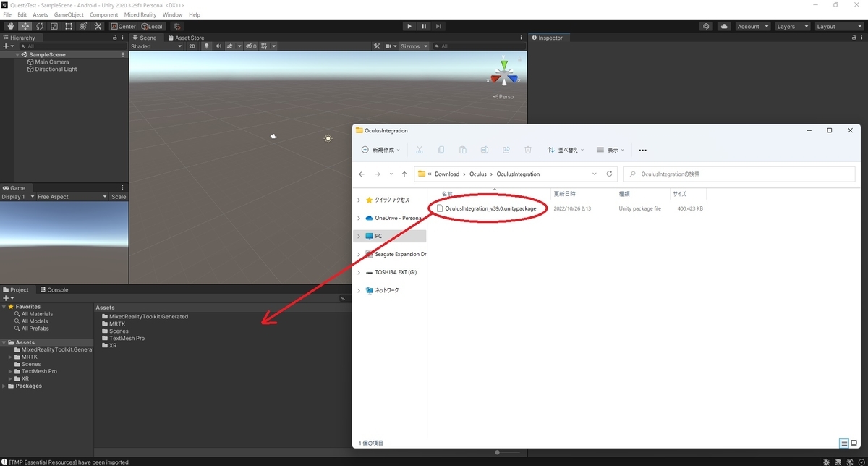Open the File menu in Unity
The height and width of the screenshot is (466, 868).
pos(7,14)
